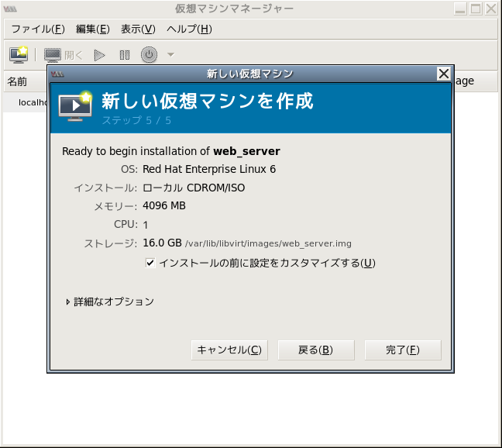
Task: Expand the 詳細なオプション section
Action: (110, 302)
